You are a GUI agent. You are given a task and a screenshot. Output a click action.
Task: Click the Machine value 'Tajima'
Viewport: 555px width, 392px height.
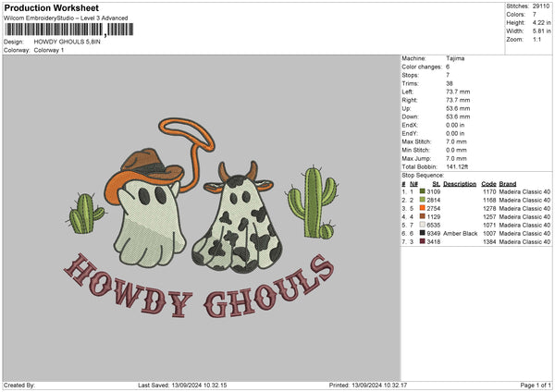pos(455,58)
